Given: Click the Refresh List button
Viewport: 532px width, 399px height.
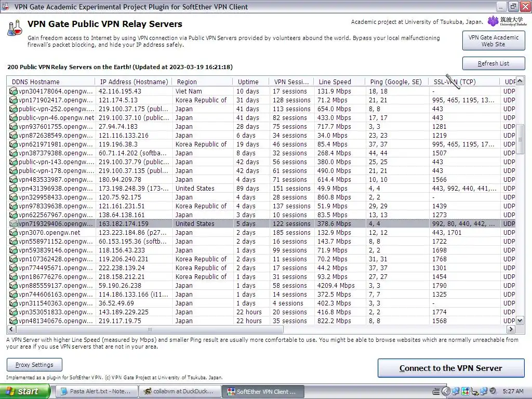Looking at the screenshot, I should (x=494, y=63).
